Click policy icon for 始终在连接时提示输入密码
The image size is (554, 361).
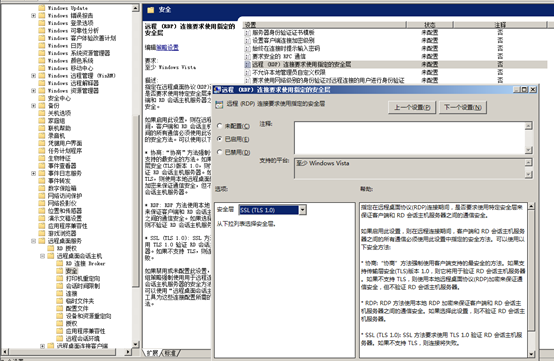(248, 48)
